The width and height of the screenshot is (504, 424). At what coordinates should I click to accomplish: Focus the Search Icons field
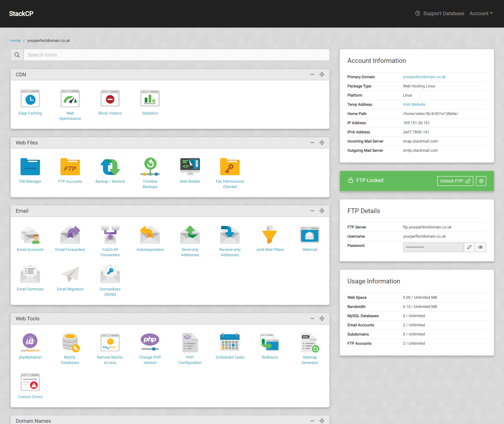[176, 55]
